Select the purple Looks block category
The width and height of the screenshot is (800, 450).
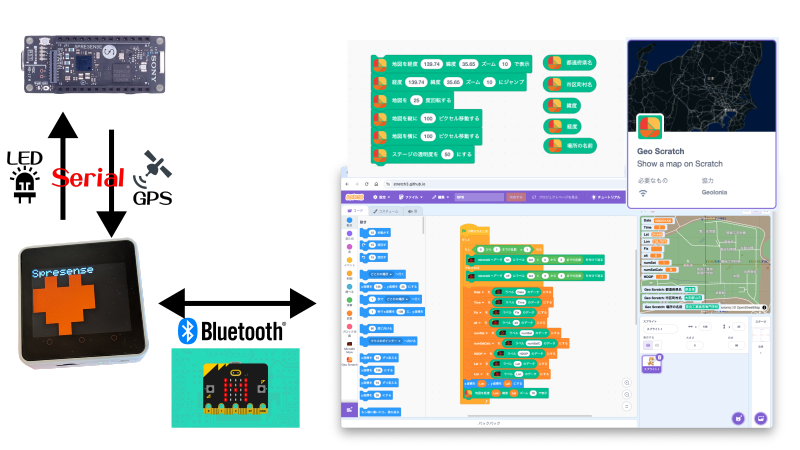349,235
